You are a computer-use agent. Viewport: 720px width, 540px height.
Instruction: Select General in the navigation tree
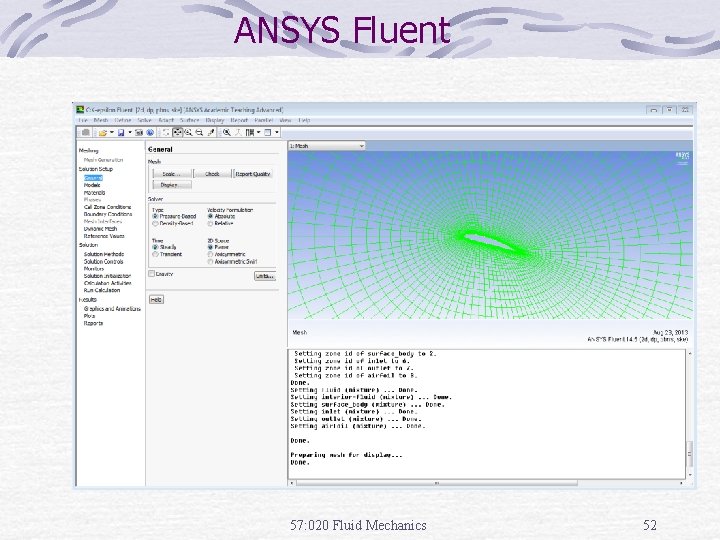click(93, 178)
